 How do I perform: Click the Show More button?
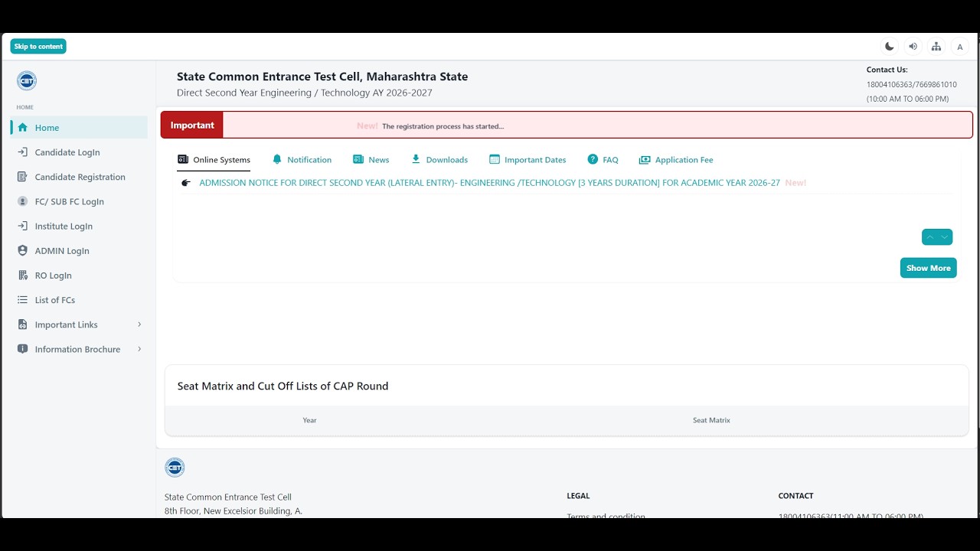pos(928,268)
